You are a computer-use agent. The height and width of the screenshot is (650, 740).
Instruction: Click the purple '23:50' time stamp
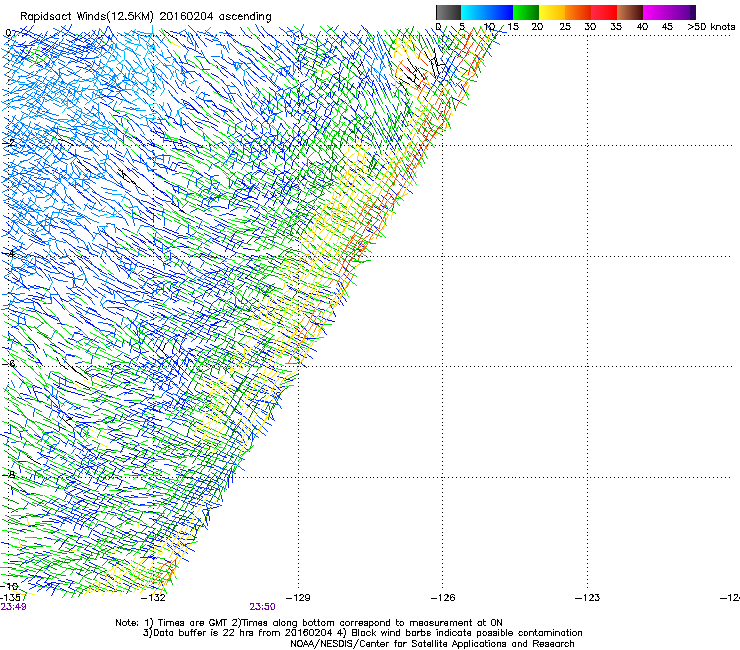tap(262, 607)
